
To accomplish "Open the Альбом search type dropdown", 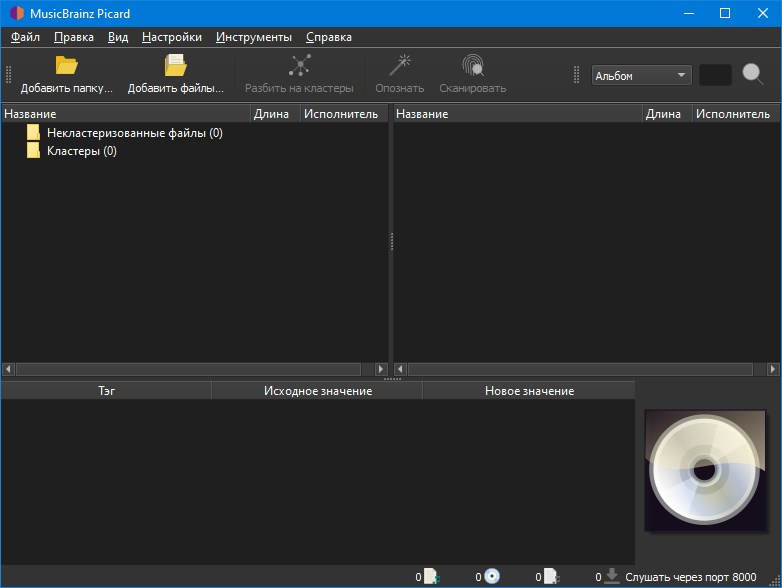I will (641, 75).
